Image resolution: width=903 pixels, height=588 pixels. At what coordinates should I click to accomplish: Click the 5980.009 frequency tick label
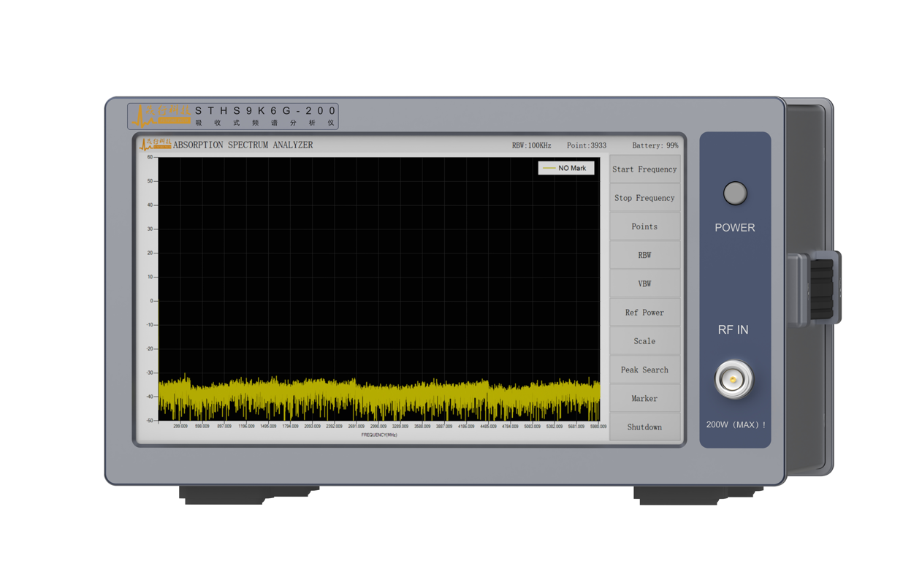pyautogui.click(x=598, y=426)
